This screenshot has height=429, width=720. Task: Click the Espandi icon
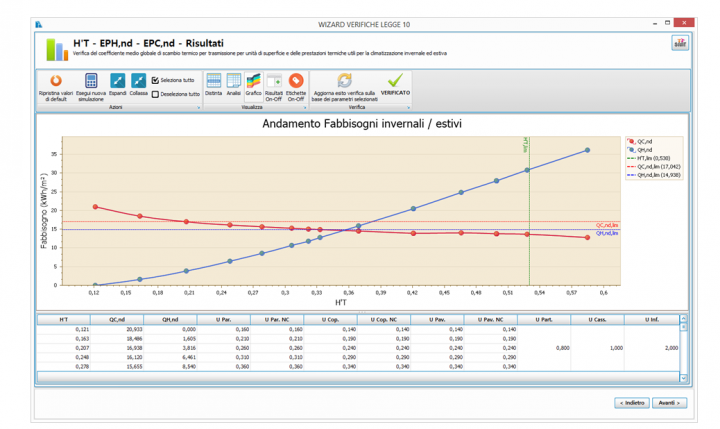117,80
